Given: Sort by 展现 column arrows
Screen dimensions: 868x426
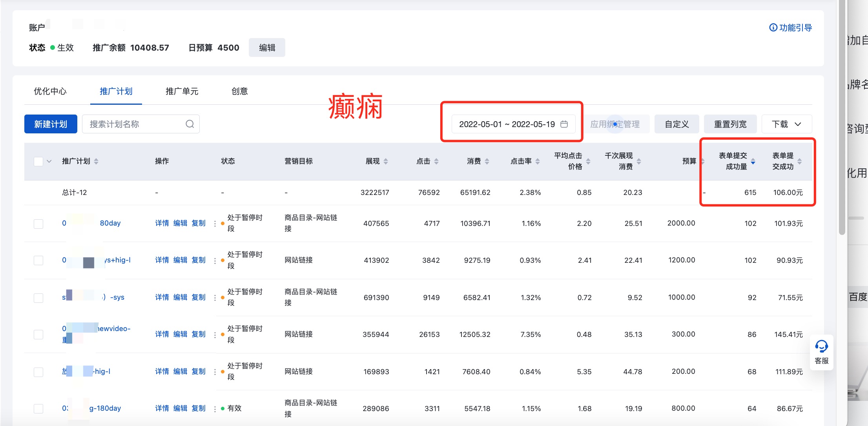Looking at the screenshot, I should pos(386,161).
